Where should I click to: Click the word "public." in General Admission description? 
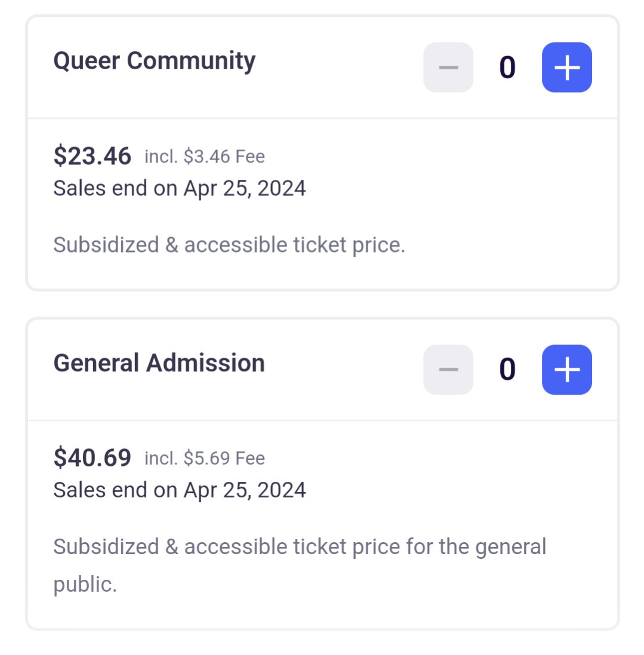[85, 585]
